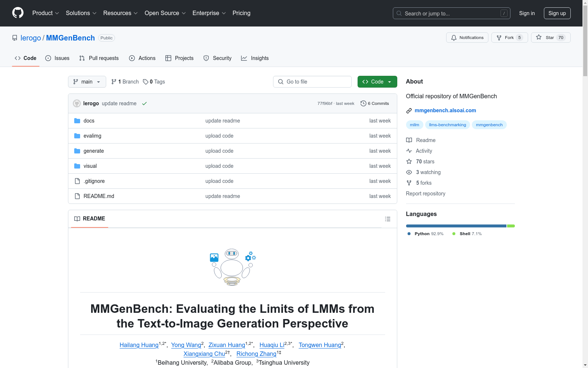Expand the Solutions menu
Viewport: 588px width, 368px height.
pos(81,13)
